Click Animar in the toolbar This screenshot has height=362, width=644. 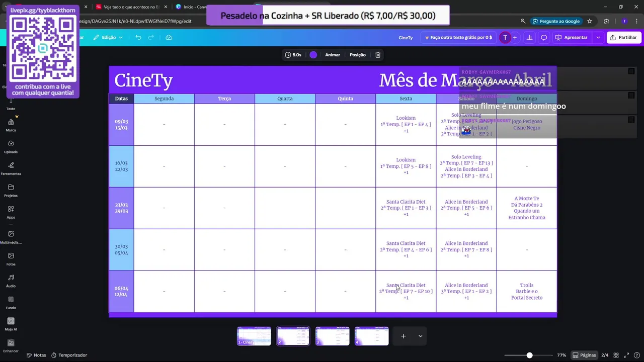click(x=333, y=55)
